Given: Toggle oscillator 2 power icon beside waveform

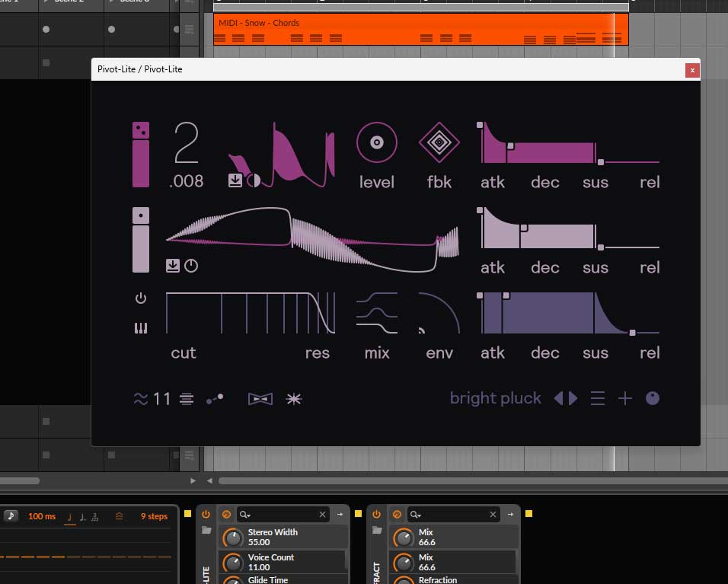Looking at the screenshot, I should [191, 266].
